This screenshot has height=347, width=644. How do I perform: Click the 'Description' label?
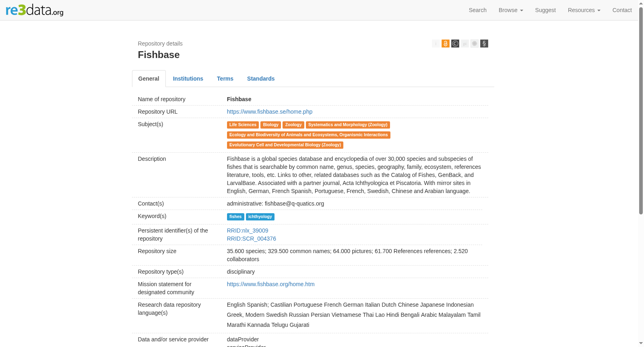point(152,159)
